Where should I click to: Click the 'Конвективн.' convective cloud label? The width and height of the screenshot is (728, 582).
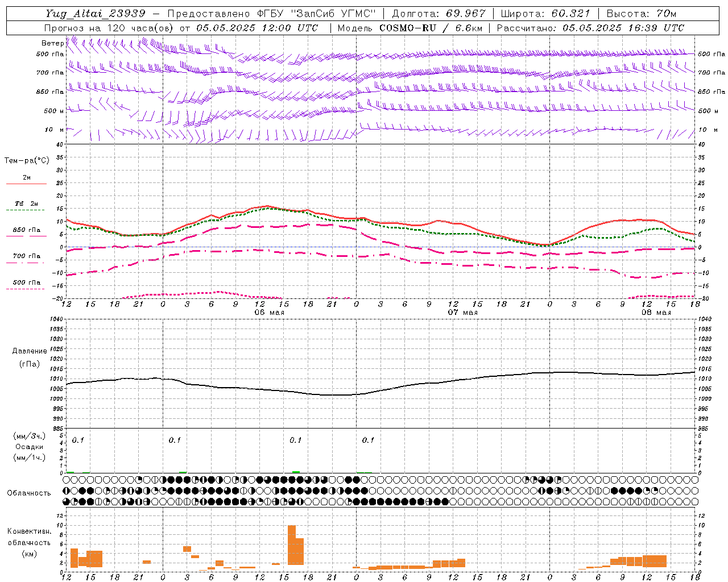pos(29,531)
